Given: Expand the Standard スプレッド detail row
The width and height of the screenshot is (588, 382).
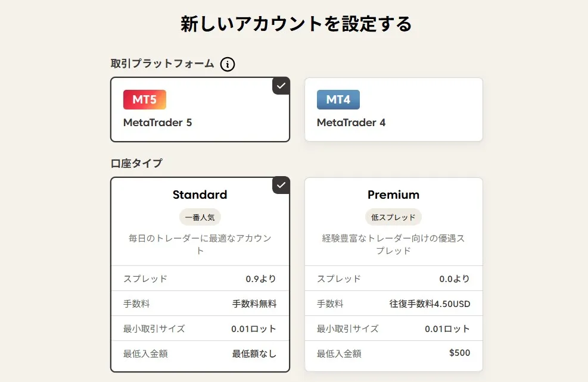Looking at the screenshot, I should [200, 278].
